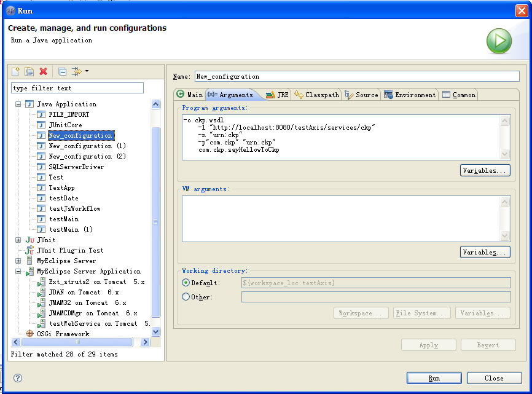The width and height of the screenshot is (532, 394).
Task: Select the testMain configuration row
Action: tap(64, 219)
